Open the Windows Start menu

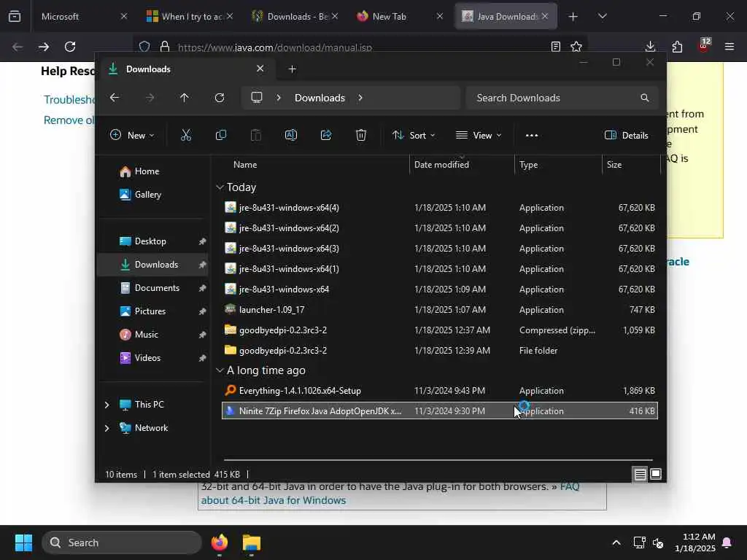23,542
